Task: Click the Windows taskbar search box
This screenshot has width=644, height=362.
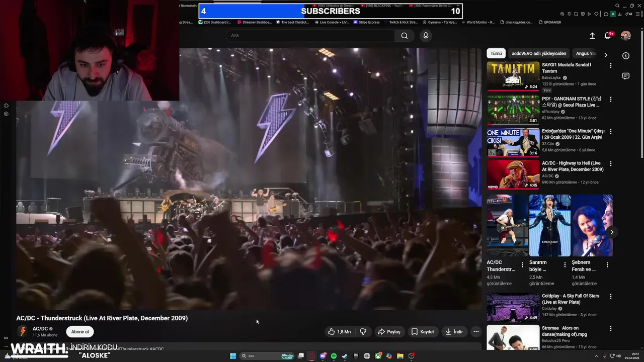Action: coord(267,356)
